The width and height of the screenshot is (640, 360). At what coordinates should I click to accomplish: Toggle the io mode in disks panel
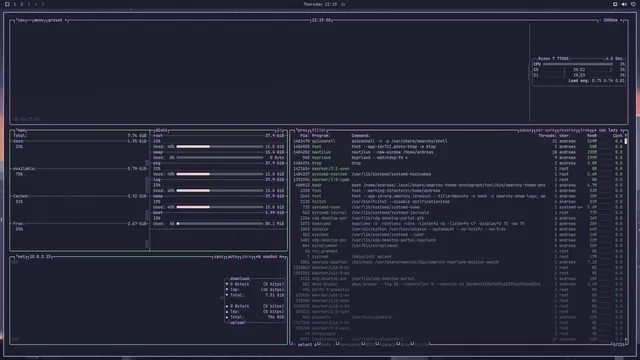coord(280,130)
